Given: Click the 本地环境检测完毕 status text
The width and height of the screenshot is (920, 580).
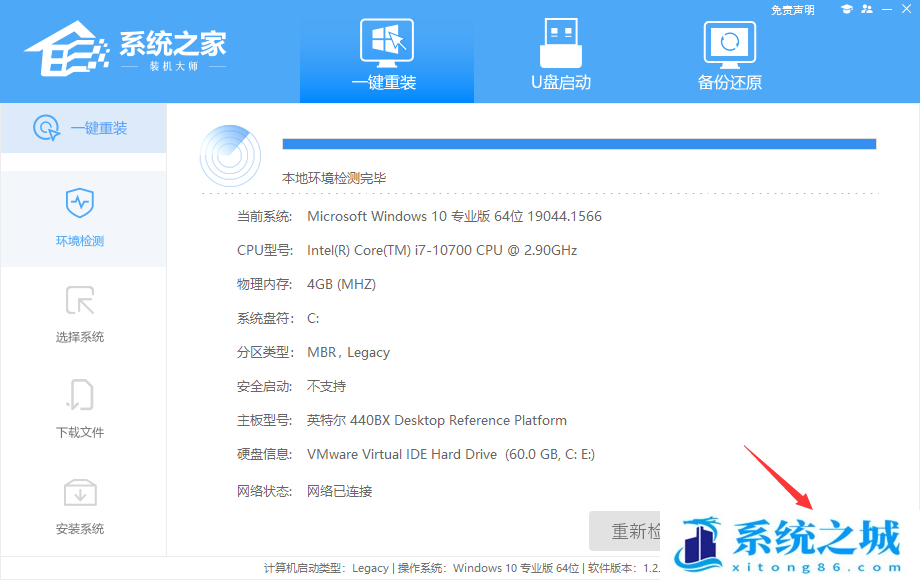Looking at the screenshot, I should pyautogui.click(x=334, y=178).
